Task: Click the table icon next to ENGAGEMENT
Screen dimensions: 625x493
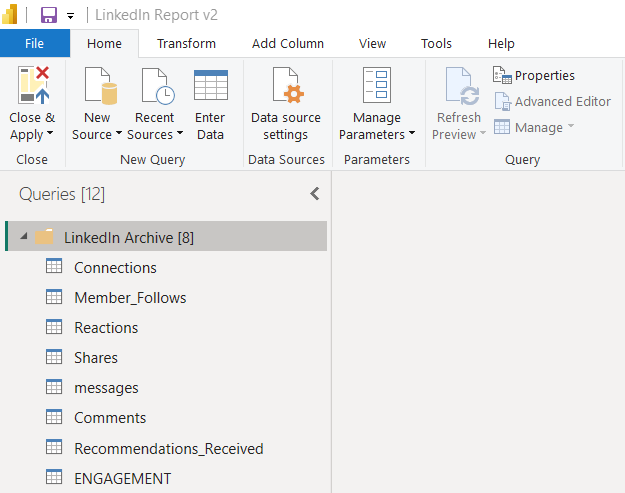Action: [54, 477]
